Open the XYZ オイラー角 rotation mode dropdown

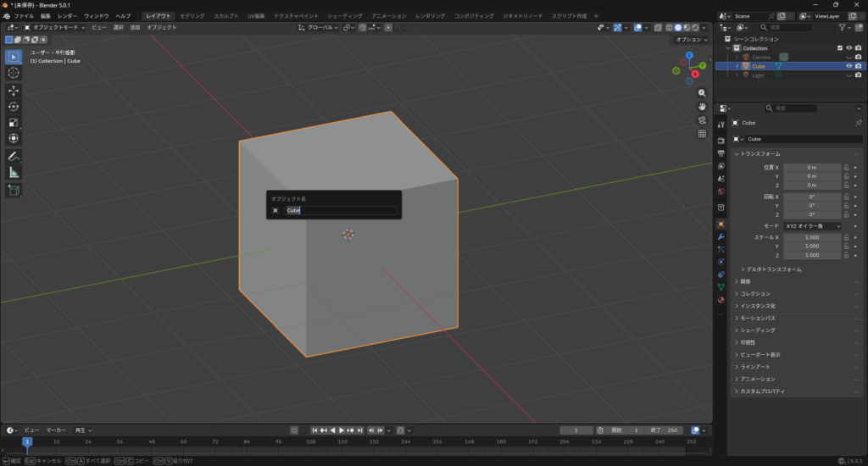click(x=812, y=226)
